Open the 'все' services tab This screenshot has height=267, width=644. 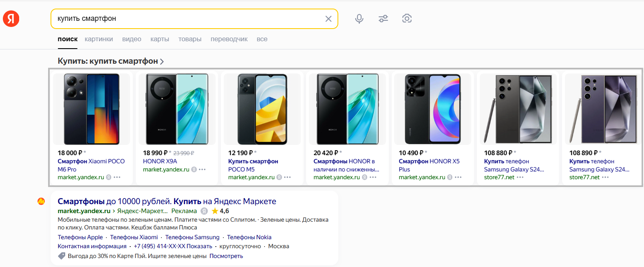click(x=262, y=39)
